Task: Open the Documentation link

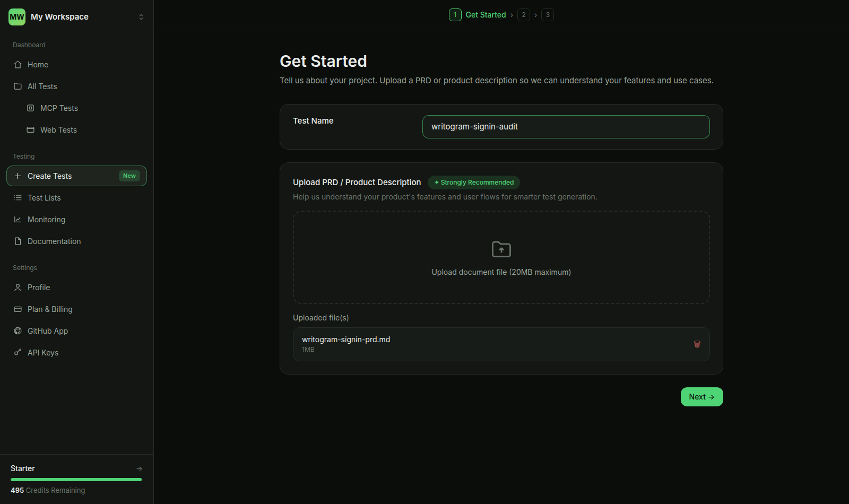Action: coord(54,241)
